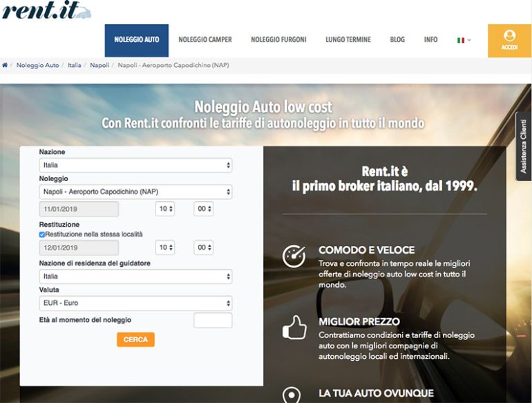Open return hour dropdown next to 12/01/2019

coord(165,247)
